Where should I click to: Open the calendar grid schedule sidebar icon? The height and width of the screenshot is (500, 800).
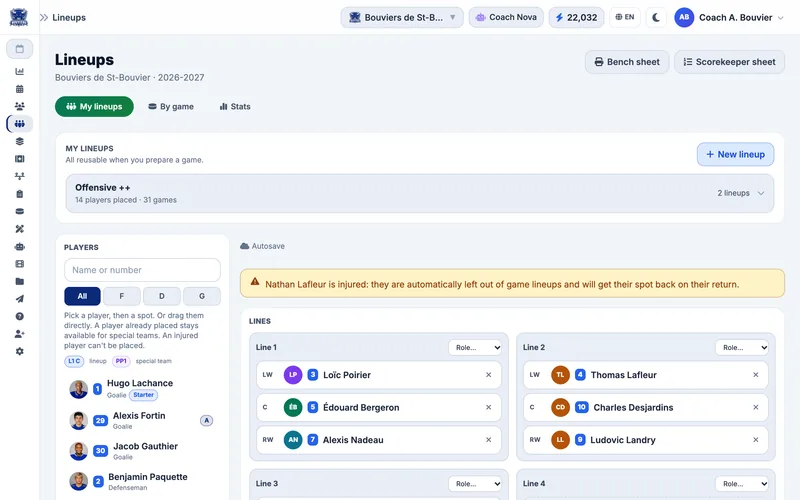point(19,89)
